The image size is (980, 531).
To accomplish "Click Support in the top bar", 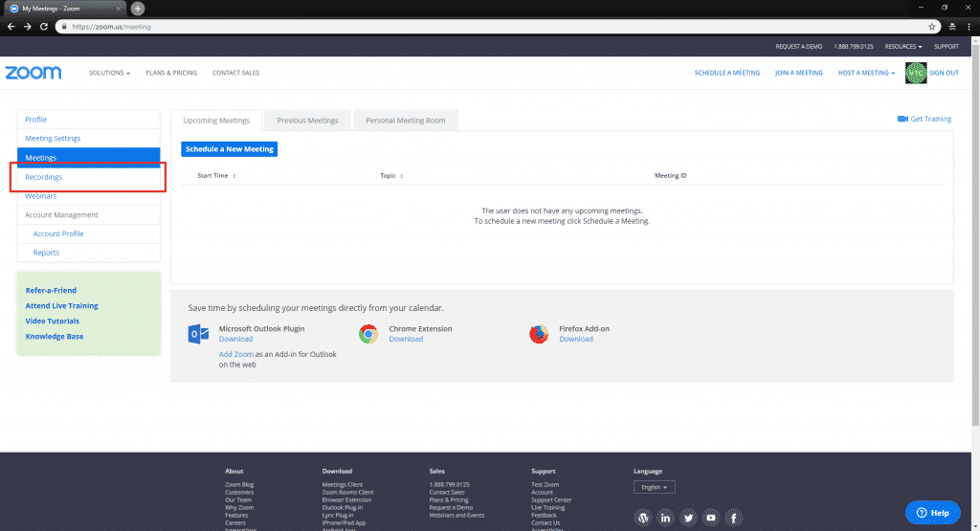I will (x=947, y=46).
